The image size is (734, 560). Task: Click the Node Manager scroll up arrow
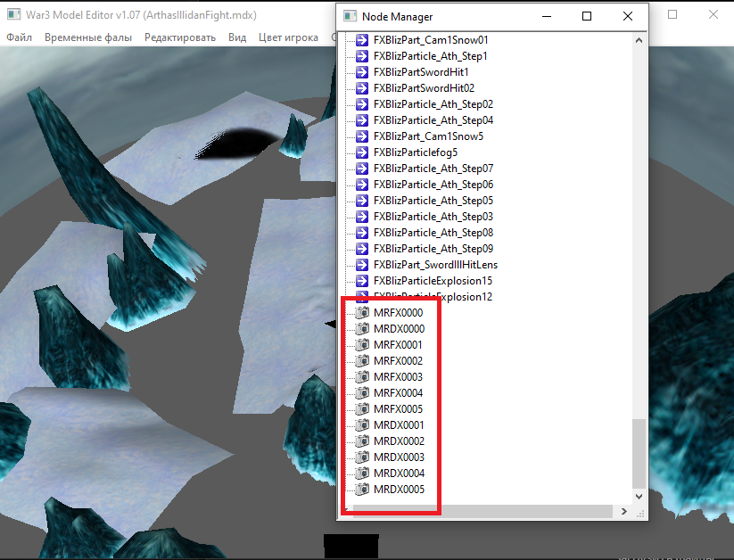point(639,41)
